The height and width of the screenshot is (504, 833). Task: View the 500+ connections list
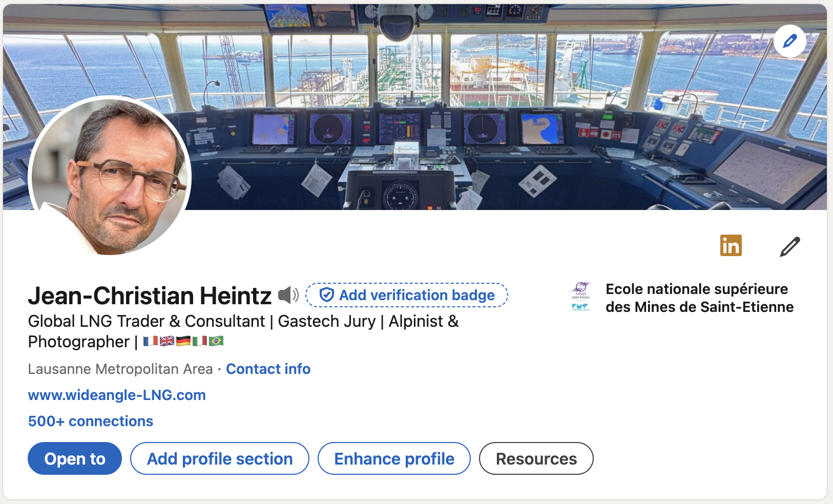tap(91, 421)
